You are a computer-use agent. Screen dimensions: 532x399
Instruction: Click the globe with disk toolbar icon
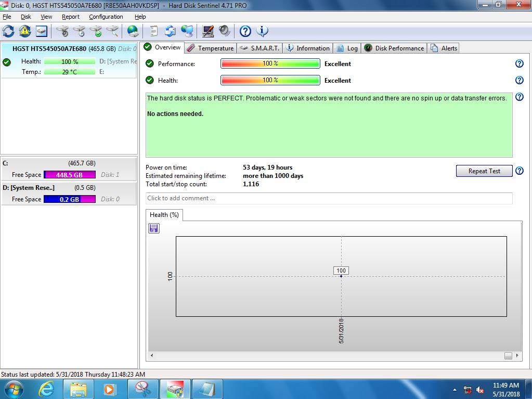point(133,31)
